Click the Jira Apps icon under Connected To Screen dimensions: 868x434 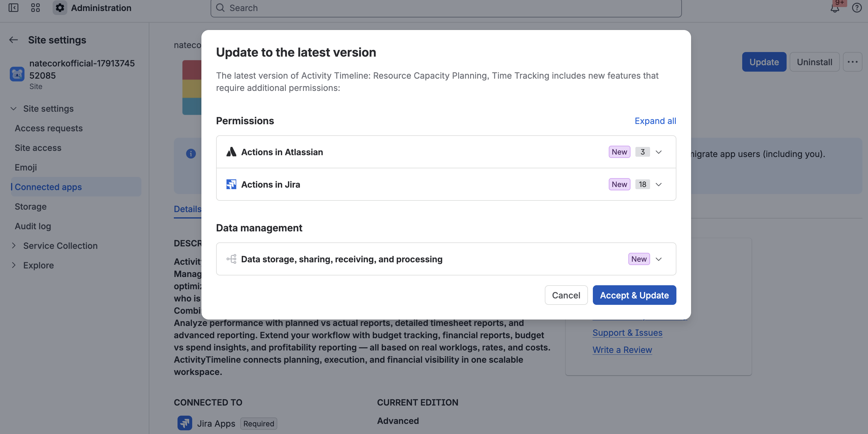click(185, 423)
